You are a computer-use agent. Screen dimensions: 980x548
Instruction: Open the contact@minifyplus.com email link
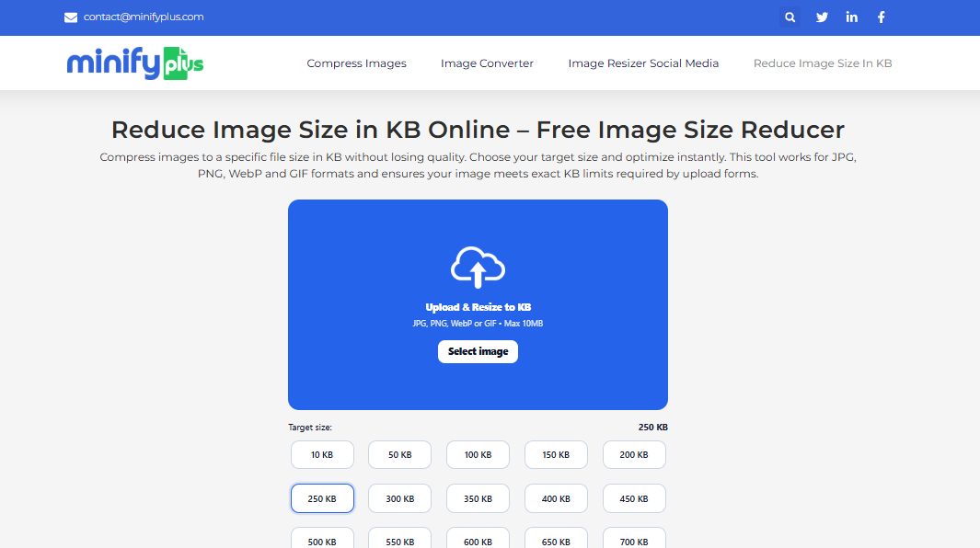142,17
